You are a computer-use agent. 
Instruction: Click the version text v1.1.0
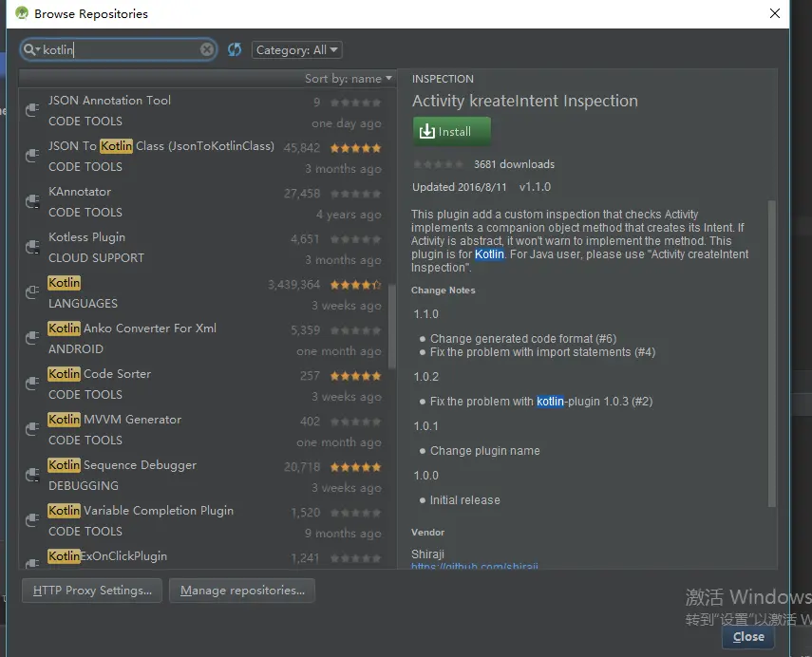tap(535, 187)
